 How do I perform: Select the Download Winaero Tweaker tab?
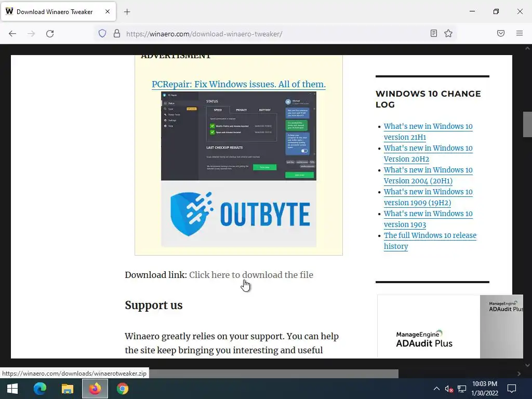58,11
